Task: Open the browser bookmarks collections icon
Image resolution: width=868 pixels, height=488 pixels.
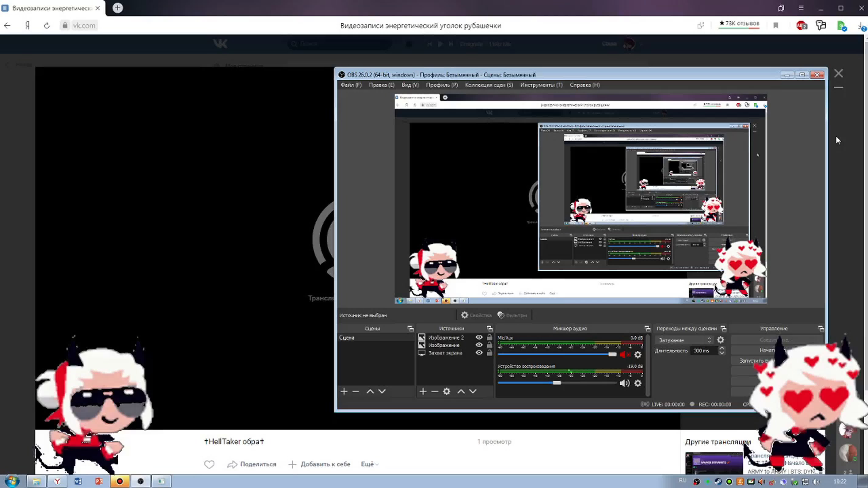Action: pyautogui.click(x=781, y=8)
